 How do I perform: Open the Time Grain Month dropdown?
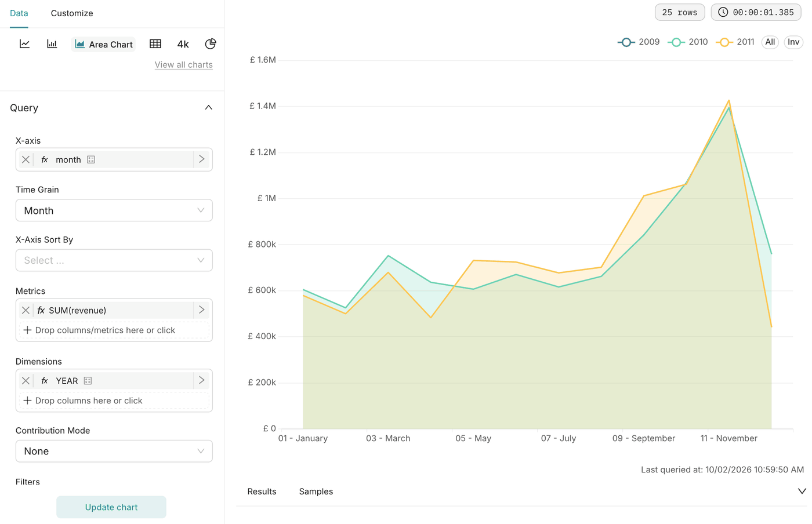point(114,210)
